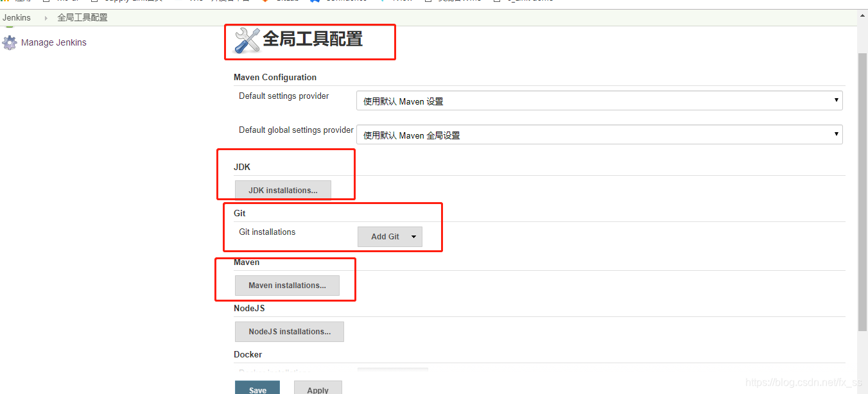Image resolution: width=868 pixels, height=394 pixels.
Task: Click the Manage Jenkins gear icon
Action: (x=10, y=43)
